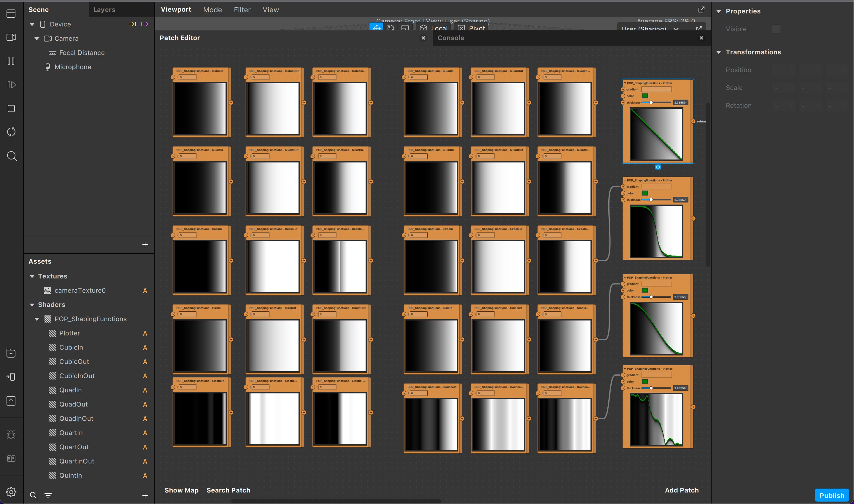
Task: Collapse the Textures asset folder
Action: [x=32, y=276]
